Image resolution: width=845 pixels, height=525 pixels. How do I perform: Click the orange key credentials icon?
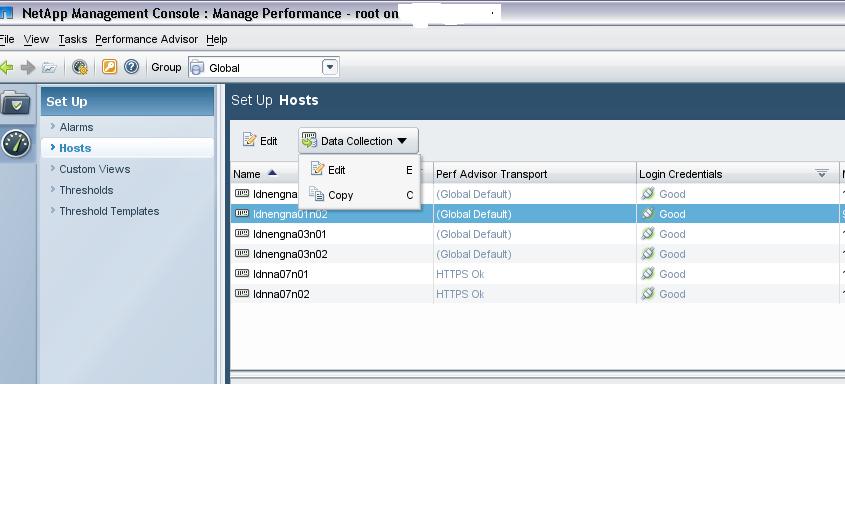click(110, 67)
